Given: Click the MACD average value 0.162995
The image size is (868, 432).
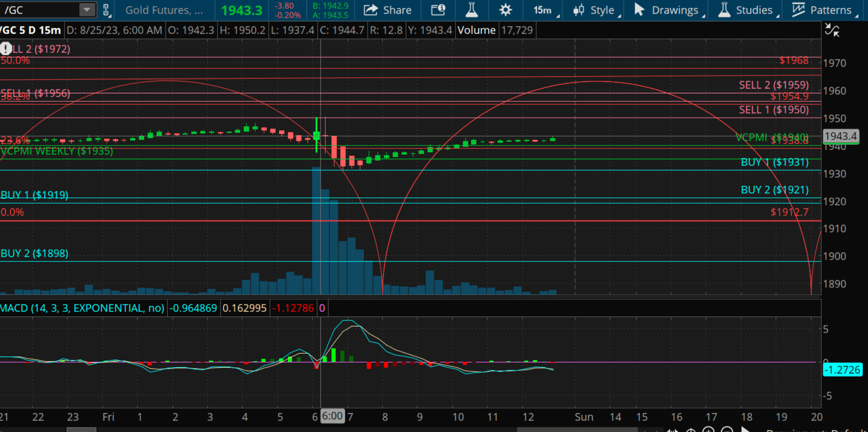Looking at the screenshot, I should (244, 308).
